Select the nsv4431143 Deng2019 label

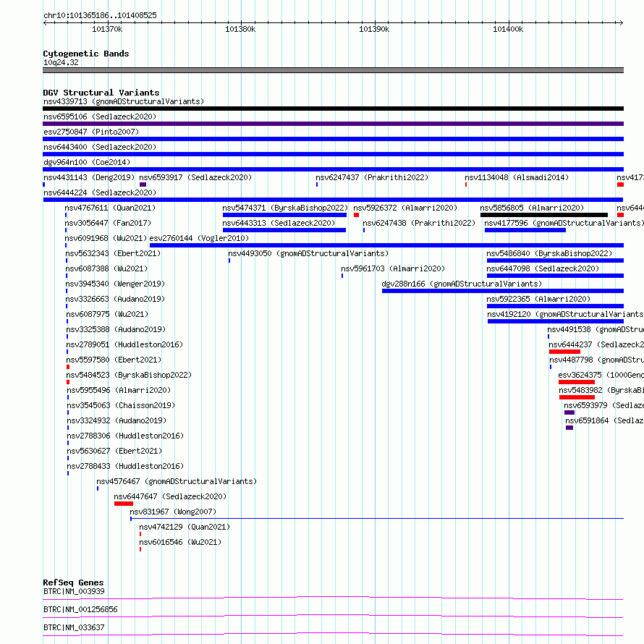click(89, 177)
